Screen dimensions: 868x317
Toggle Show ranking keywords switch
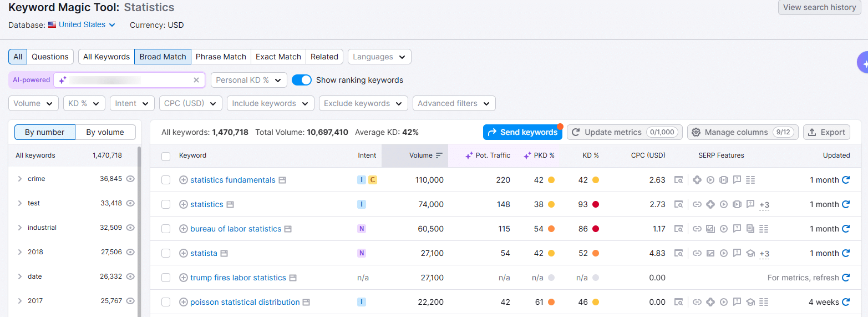coord(302,80)
